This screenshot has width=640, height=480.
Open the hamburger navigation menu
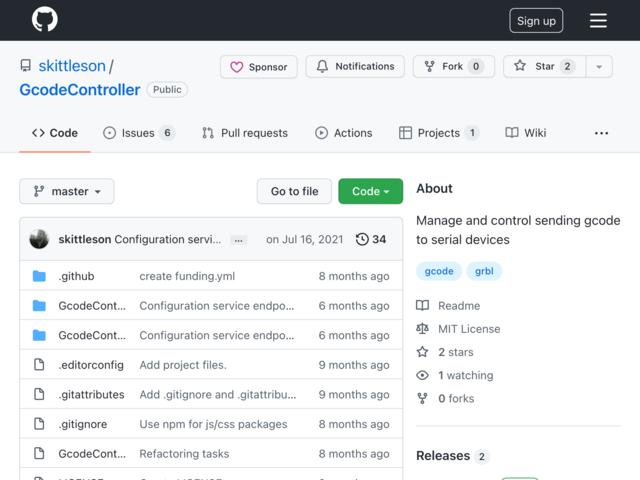coord(598,21)
